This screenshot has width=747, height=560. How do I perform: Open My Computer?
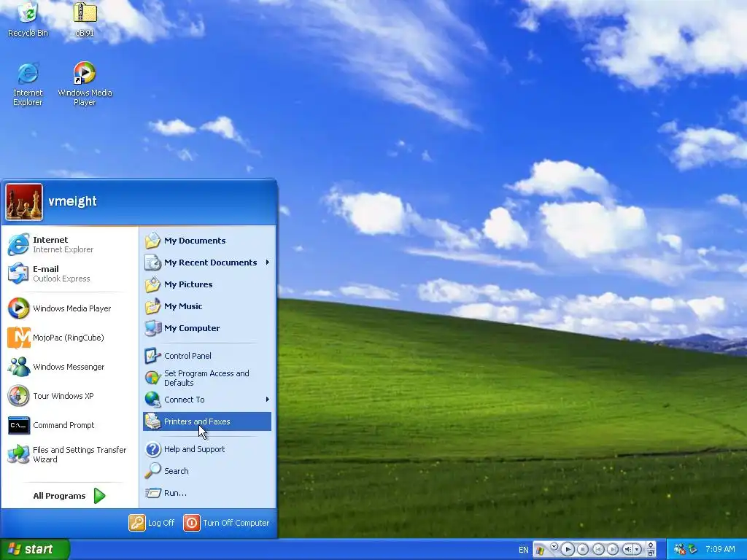point(207,328)
